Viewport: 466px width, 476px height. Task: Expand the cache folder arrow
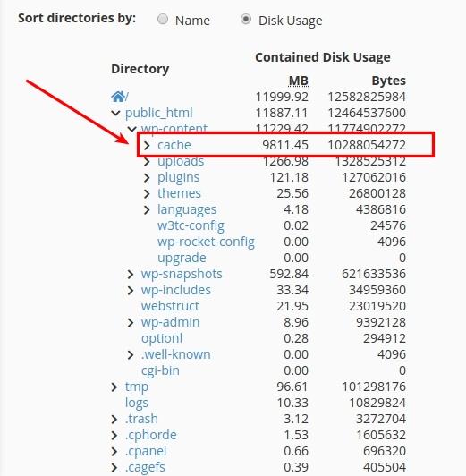[x=147, y=146]
